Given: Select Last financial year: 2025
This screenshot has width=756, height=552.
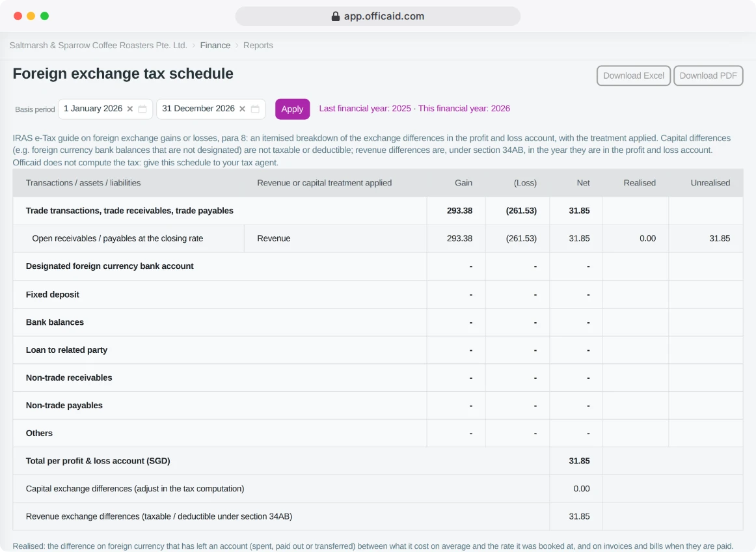Looking at the screenshot, I should (365, 109).
